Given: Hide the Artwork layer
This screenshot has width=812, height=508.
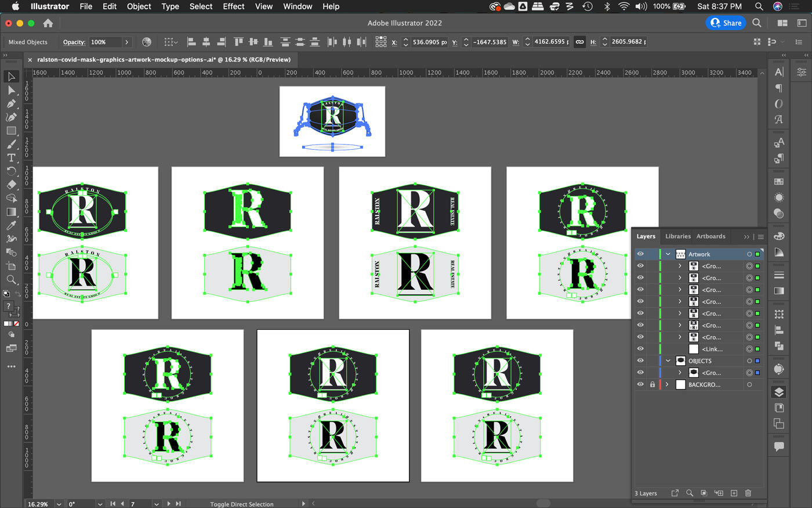Looking at the screenshot, I should pyautogui.click(x=640, y=254).
